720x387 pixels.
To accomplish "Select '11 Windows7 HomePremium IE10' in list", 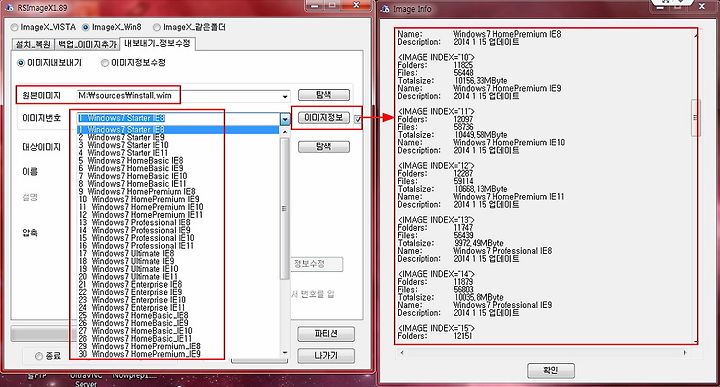I will coord(178,208).
